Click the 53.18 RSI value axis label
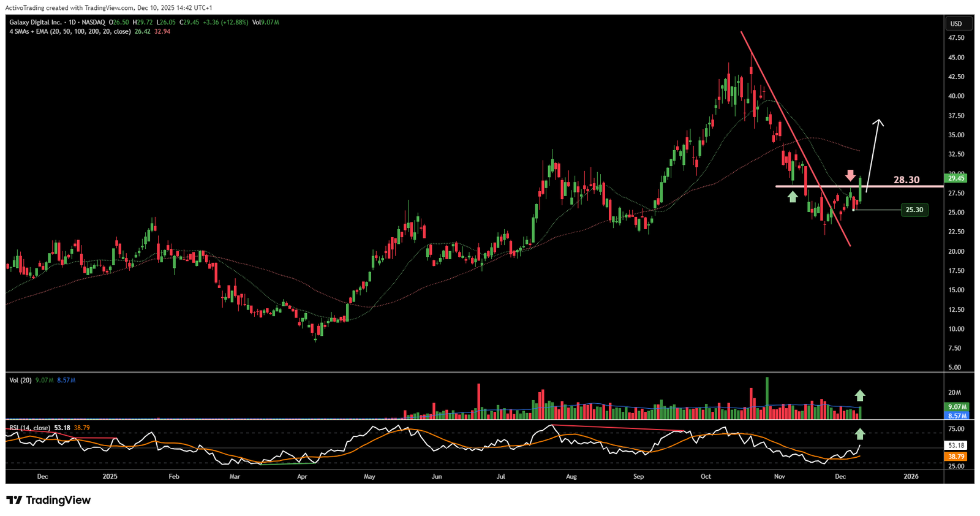The image size is (980, 516). pyautogui.click(x=956, y=446)
